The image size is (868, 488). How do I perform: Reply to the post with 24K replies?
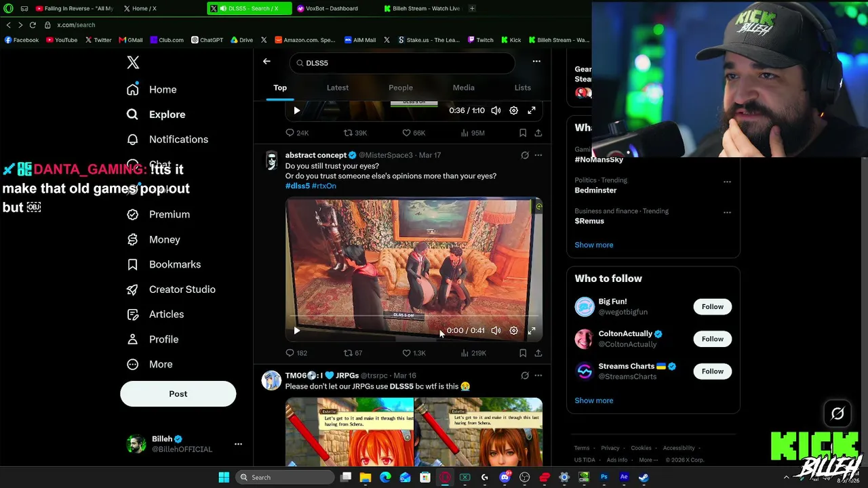pyautogui.click(x=297, y=133)
